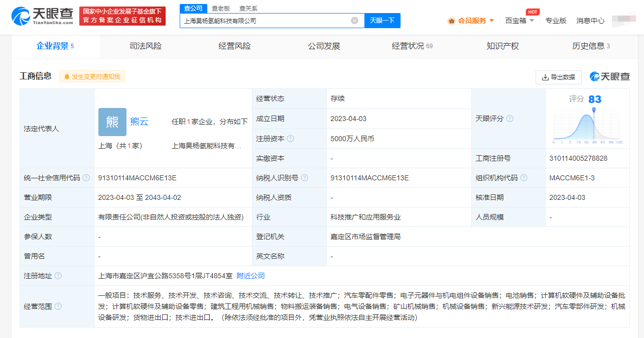Clear the search box with the X icon
This screenshot has height=338, width=644.
pos(354,21)
